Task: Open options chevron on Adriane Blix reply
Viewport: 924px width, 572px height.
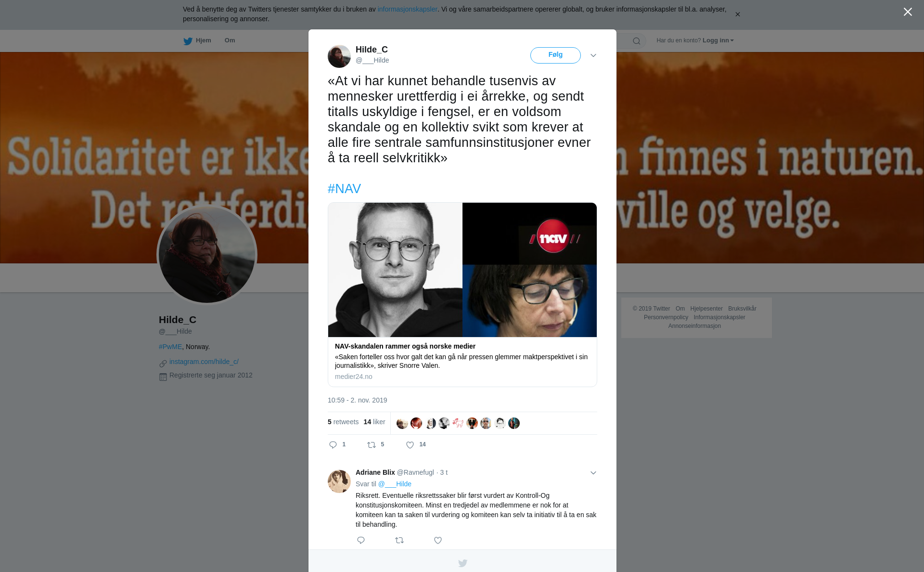Action: pyautogui.click(x=593, y=473)
